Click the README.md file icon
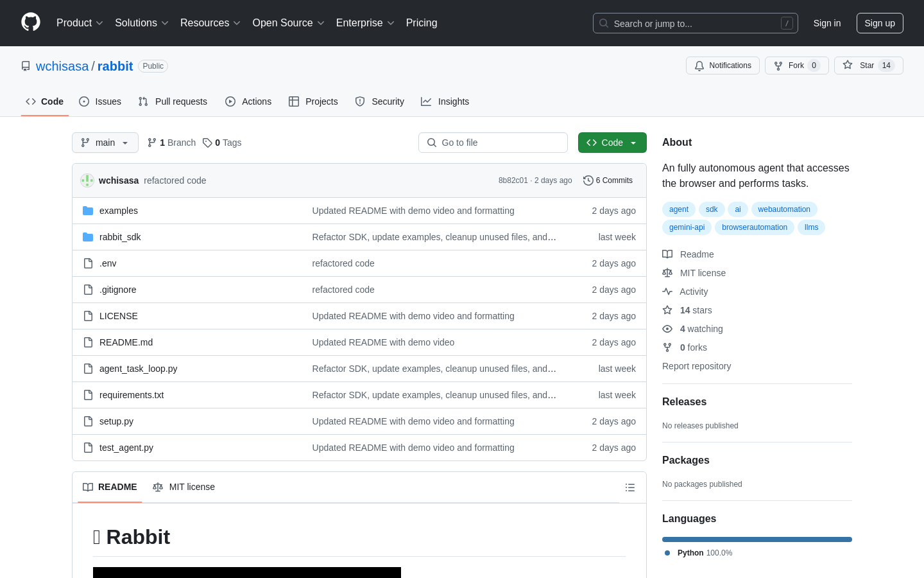The width and height of the screenshot is (924, 578). [x=88, y=342]
